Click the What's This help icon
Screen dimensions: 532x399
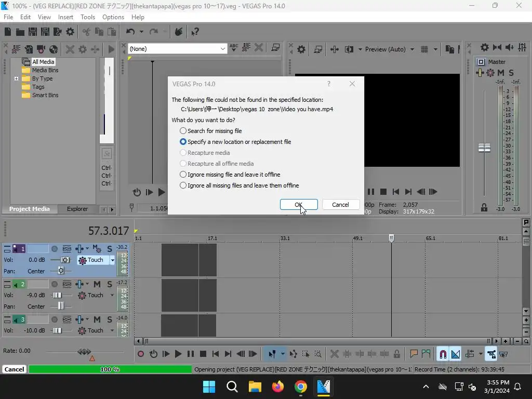195,32
